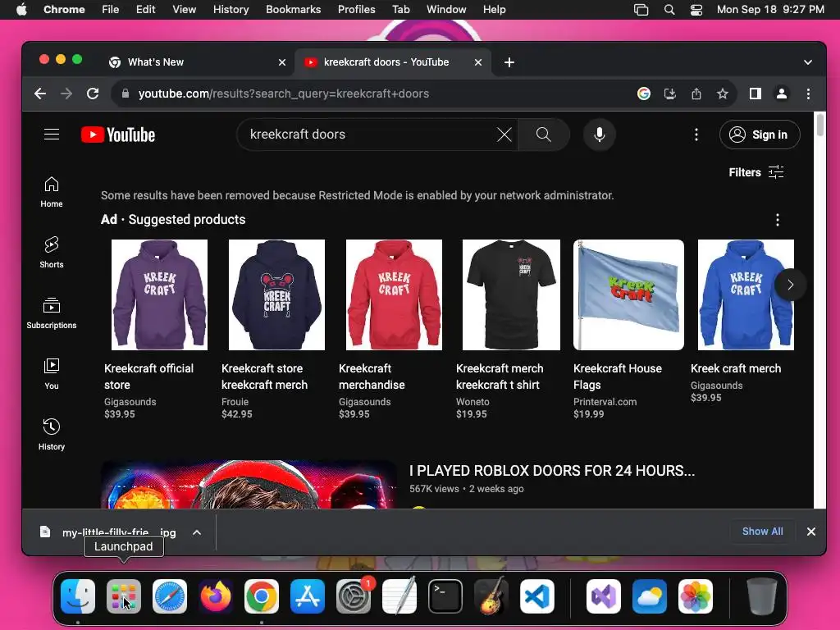
Task: Click Show All downloads
Action: 762,532
